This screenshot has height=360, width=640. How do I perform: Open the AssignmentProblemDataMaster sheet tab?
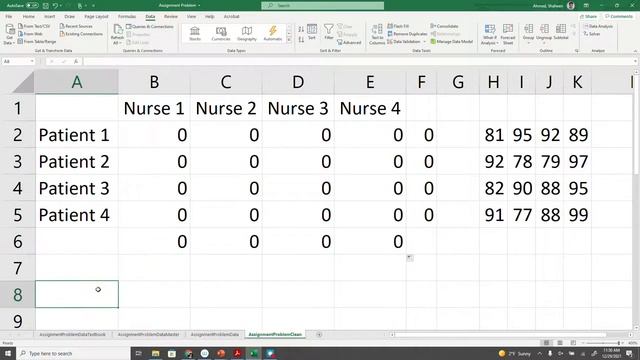click(x=149, y=334)
